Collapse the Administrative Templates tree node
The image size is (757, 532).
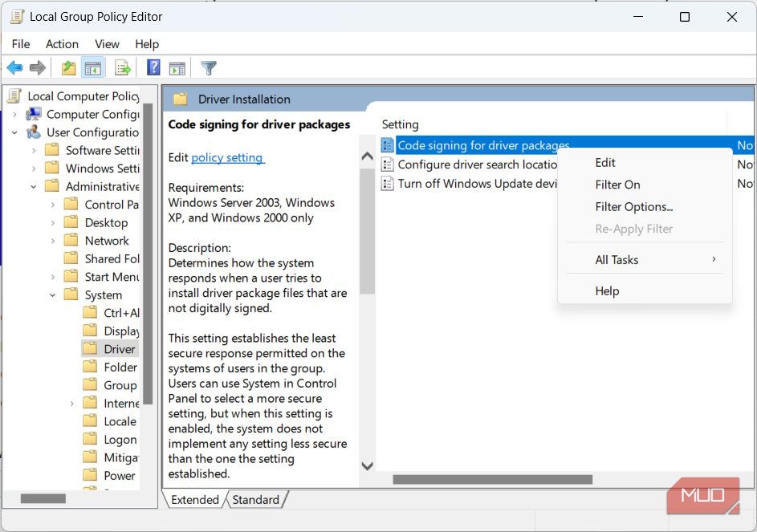[34, 187]
